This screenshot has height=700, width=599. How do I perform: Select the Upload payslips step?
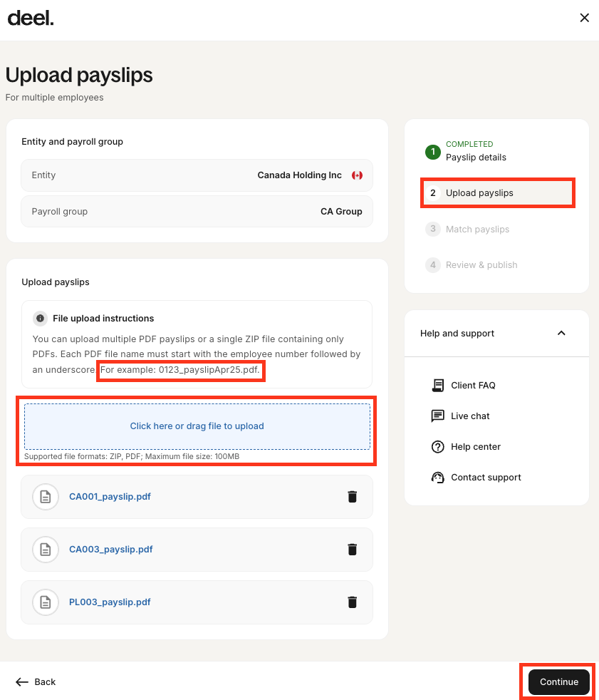[x=479, y=193]
